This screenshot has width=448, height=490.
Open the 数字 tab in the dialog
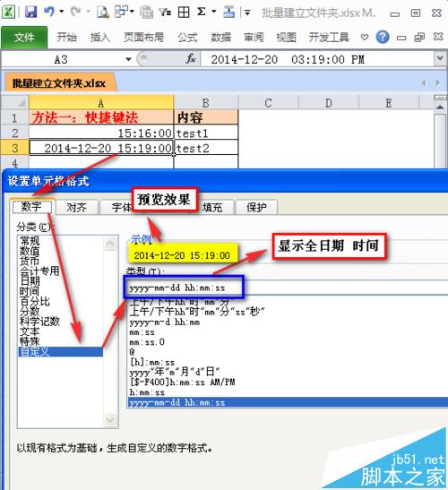point(31,207)
